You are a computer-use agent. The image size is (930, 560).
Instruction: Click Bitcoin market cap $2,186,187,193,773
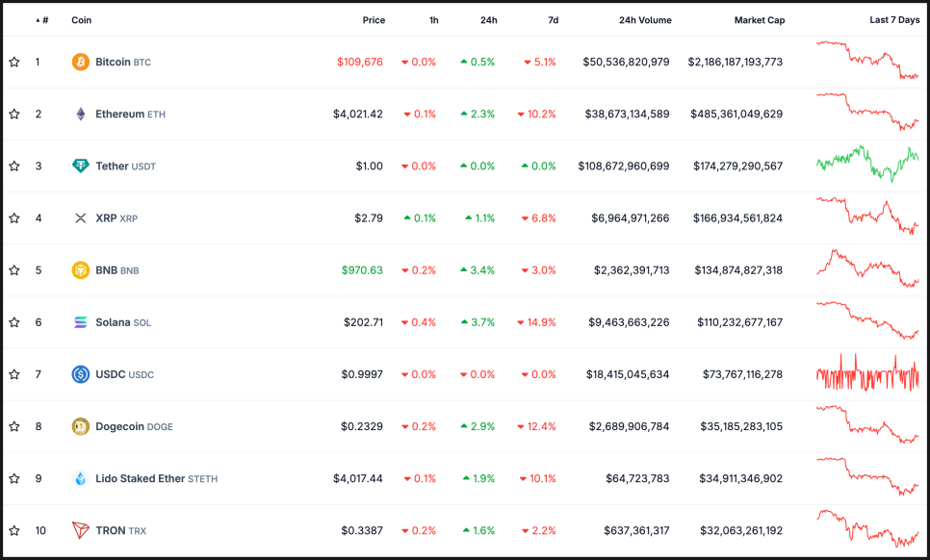(x=736, y=62)
